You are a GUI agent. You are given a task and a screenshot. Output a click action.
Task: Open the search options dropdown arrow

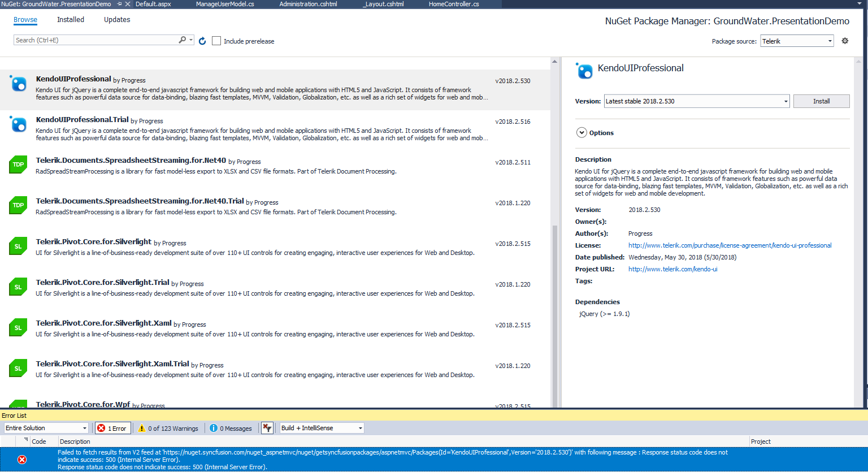coord(192,40)
